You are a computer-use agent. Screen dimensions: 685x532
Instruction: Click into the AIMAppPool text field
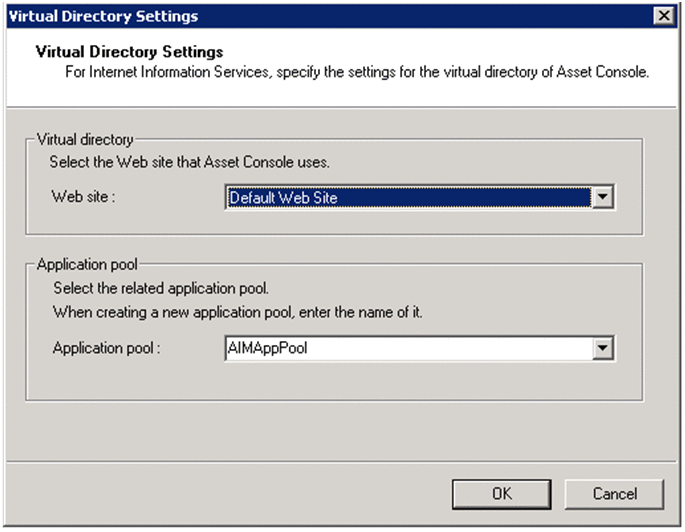point(408,348)
